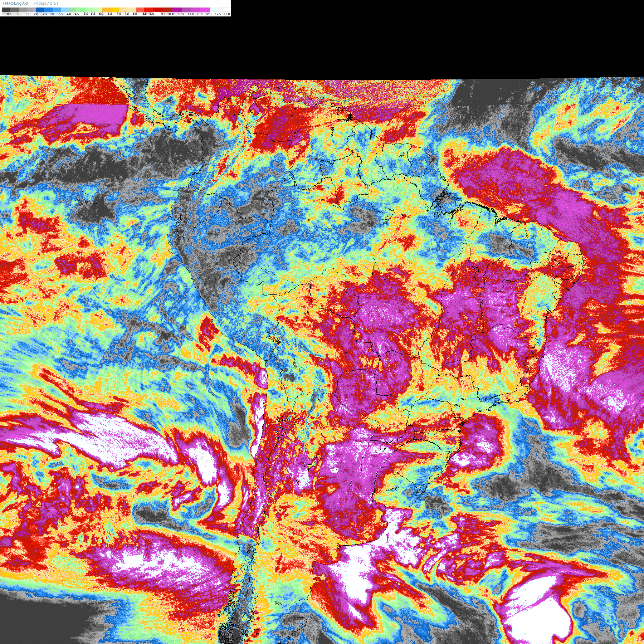This screenshot has width=644, height=644.
Task: Click the '(Horas / dia)' units label
Action: point(46,3)
